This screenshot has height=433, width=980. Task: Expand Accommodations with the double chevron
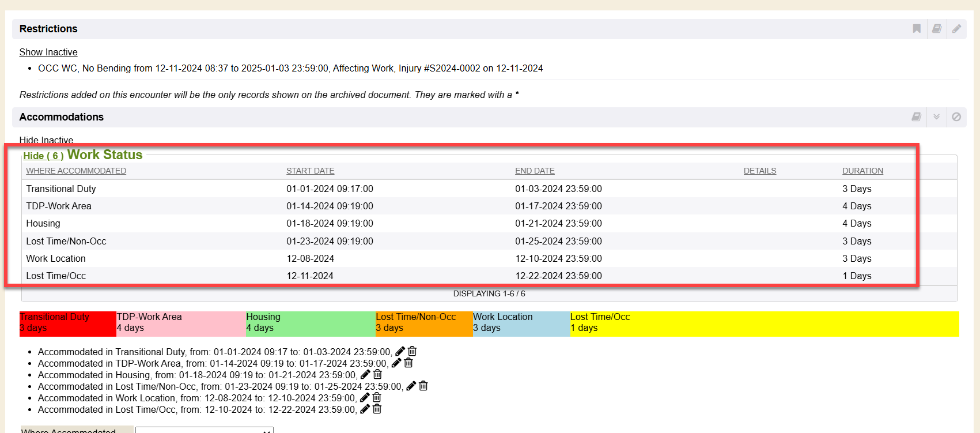[x=937, y=117]
